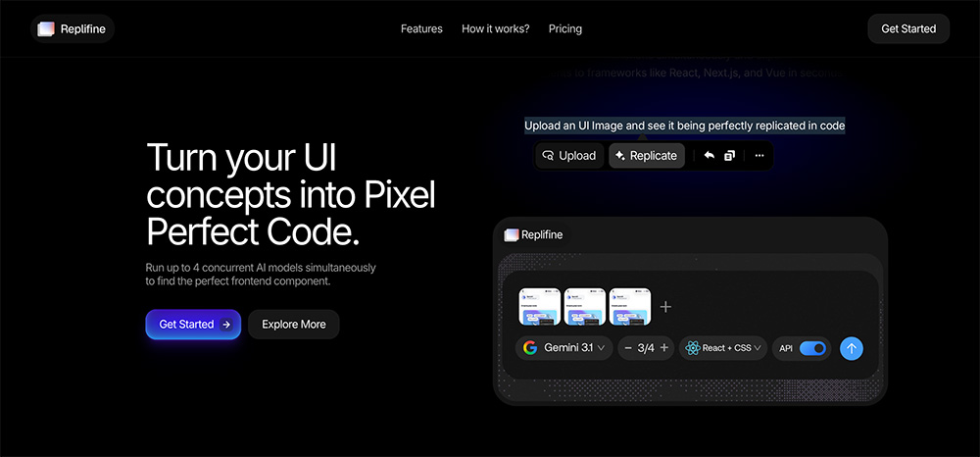Click the plus icon to add image
This screenshot has height=457, width=980.
coord(665,307)
